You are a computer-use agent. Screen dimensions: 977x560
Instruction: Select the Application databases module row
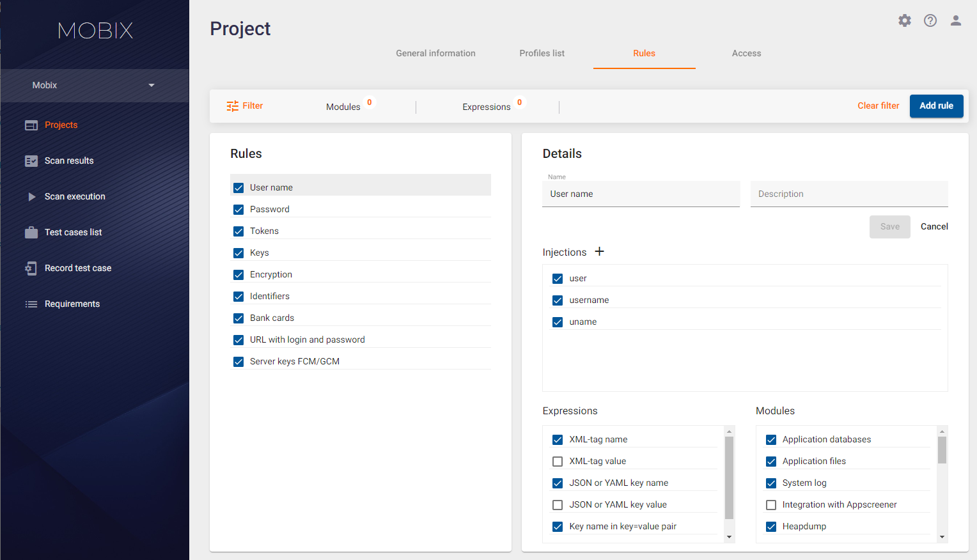(847, 440)
